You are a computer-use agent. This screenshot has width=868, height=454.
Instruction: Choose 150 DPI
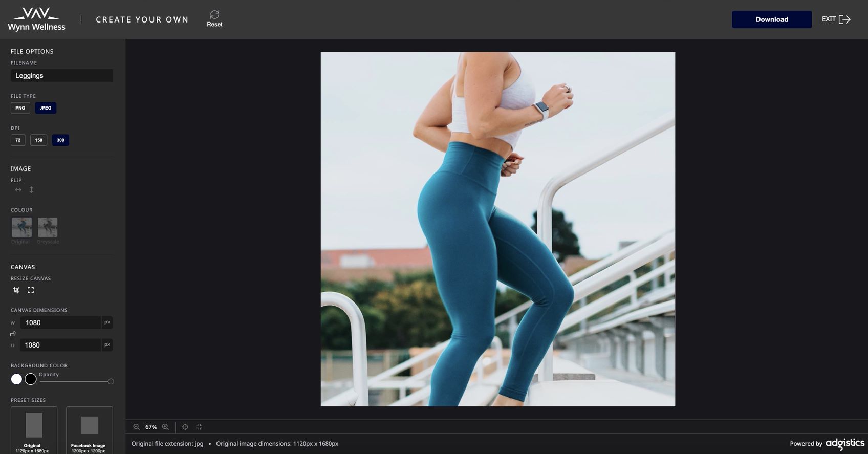(x=38, y=140)
